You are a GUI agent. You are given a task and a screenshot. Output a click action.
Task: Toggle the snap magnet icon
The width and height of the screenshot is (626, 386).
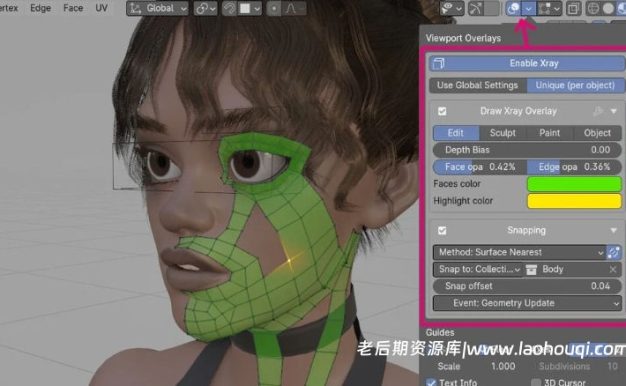click(229, 8)
